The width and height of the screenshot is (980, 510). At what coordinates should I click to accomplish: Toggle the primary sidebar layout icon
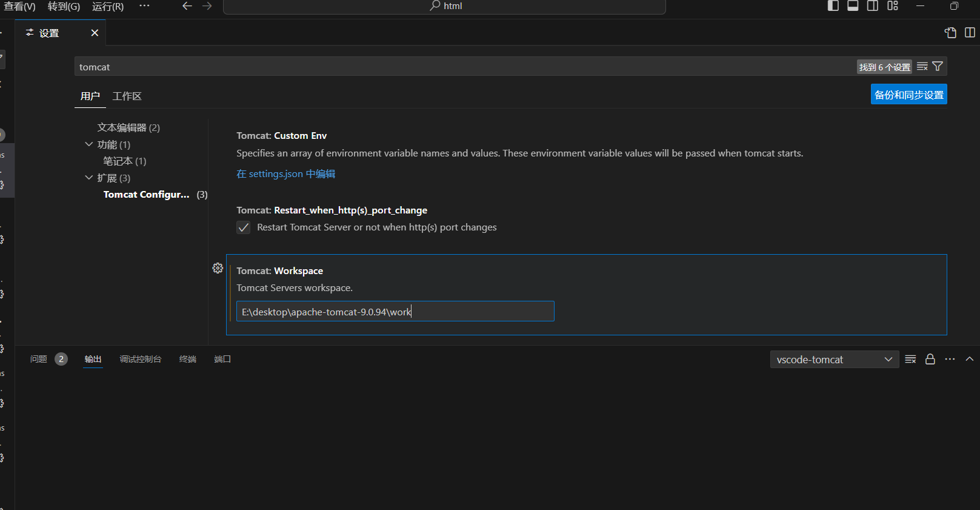pos(833,6)
